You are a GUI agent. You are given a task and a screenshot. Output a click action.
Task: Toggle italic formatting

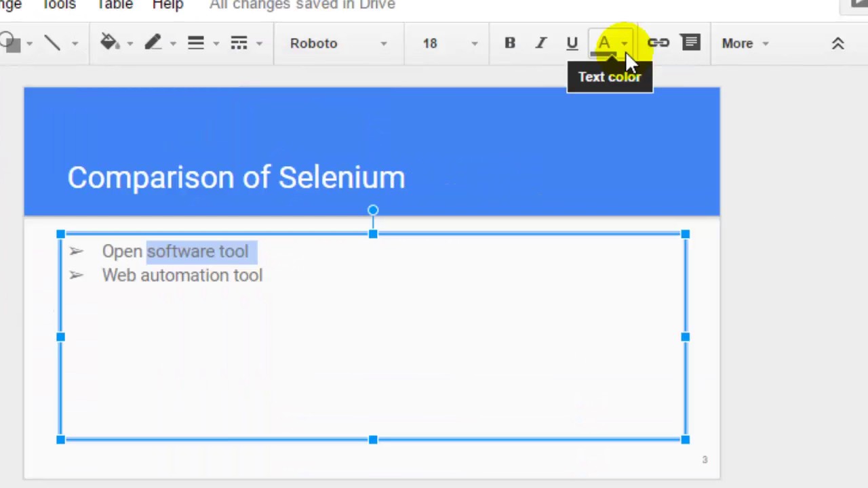click(x=540, y=43)
